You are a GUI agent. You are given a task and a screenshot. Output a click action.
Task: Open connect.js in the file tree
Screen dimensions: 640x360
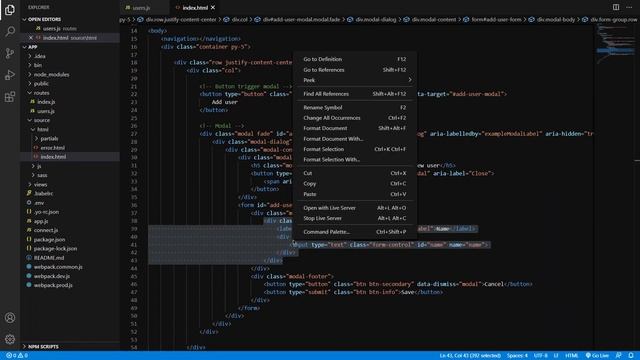point(46,230)
